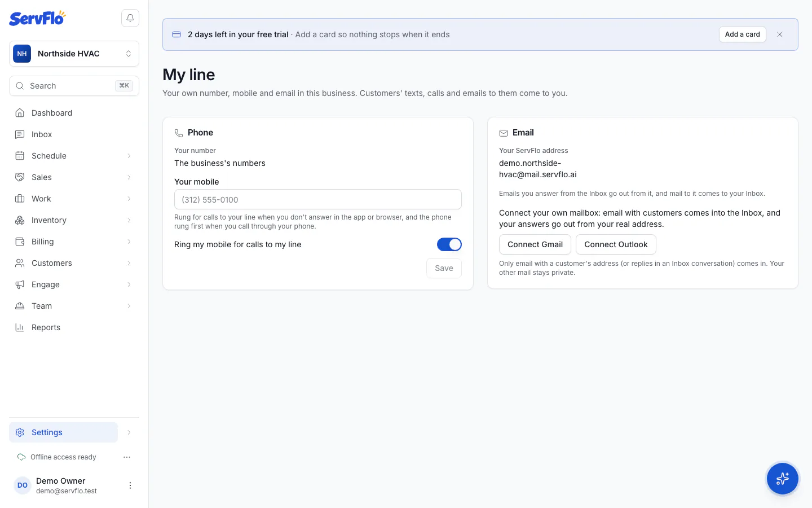Click Connect Outlook

[616, 244]
